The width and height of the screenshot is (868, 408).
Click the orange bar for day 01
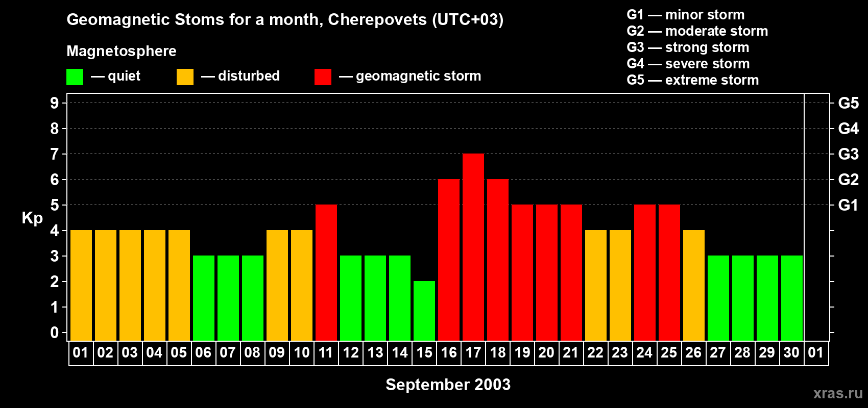81,285
